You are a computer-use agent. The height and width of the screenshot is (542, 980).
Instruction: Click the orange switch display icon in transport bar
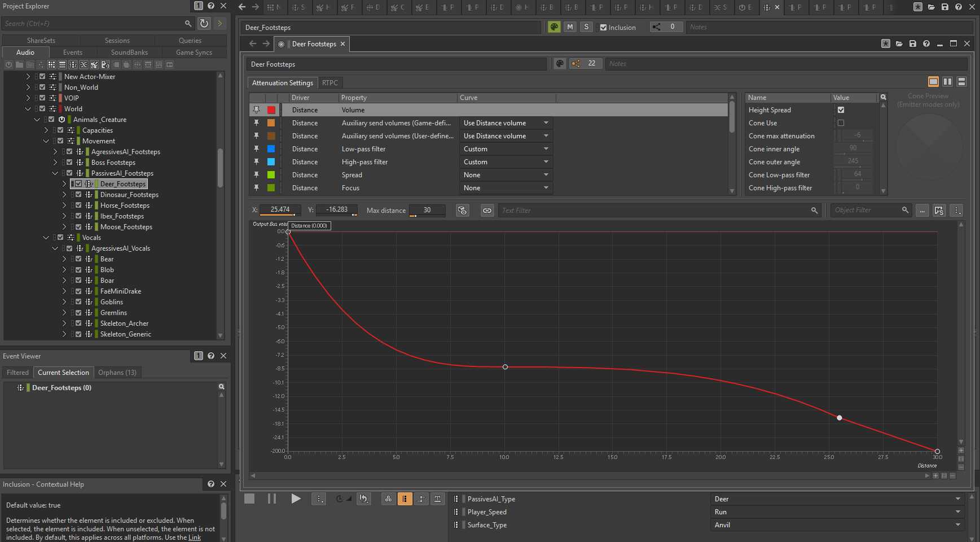tap(405, 499)
